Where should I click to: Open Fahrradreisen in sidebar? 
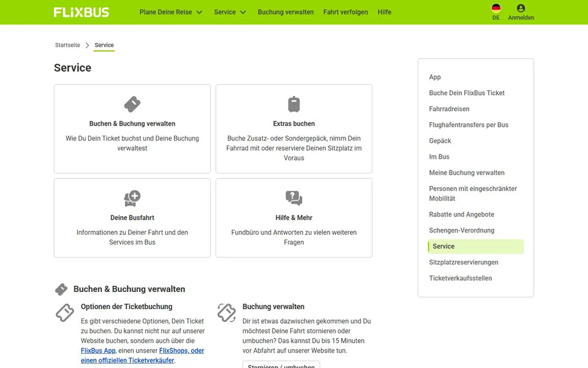pos(449,109)
